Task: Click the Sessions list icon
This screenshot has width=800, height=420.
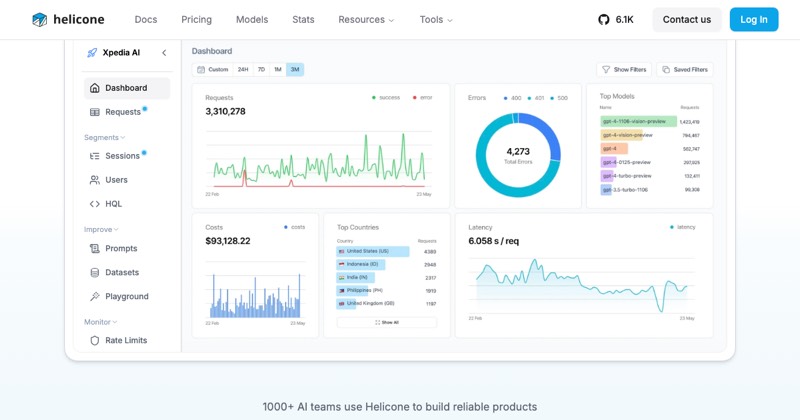Action: tap(95, 156)
